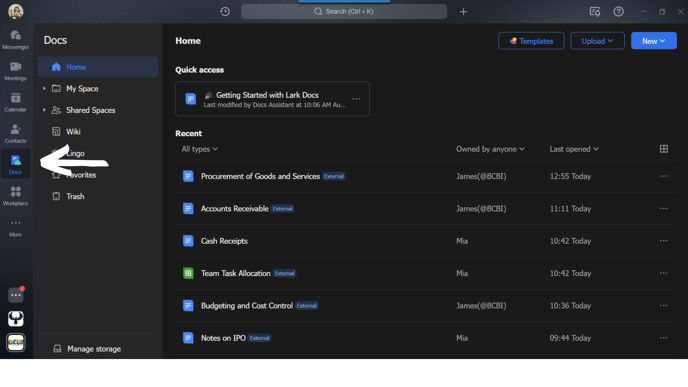Click the help question mark icon

point(618,12)
